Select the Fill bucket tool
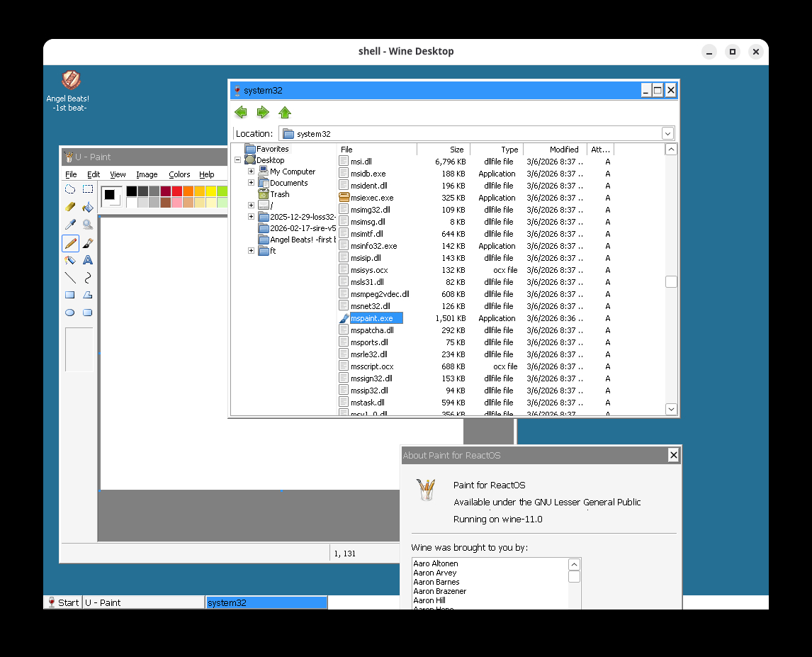The height and width of the screenshot is (657, 812). click(88, 207)
